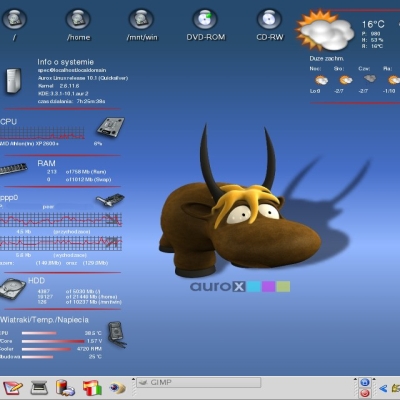400x400 pixels.
Task: Click the DVD-ROM label
Action: (206, 37)
